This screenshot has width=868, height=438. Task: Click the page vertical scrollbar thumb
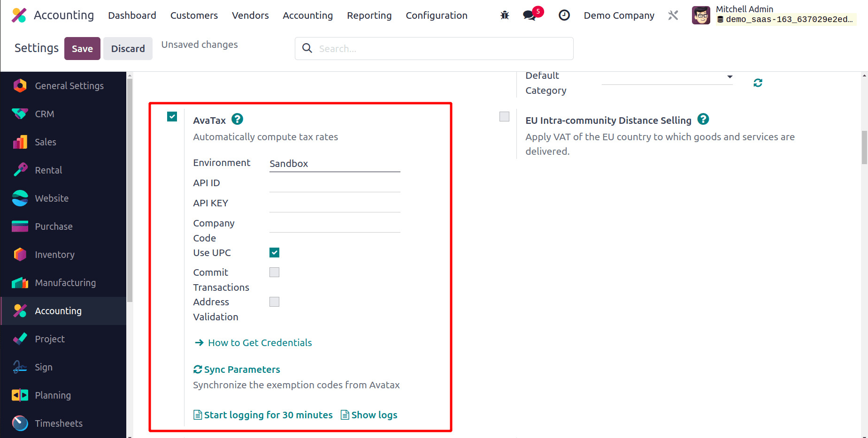point(864,147)
